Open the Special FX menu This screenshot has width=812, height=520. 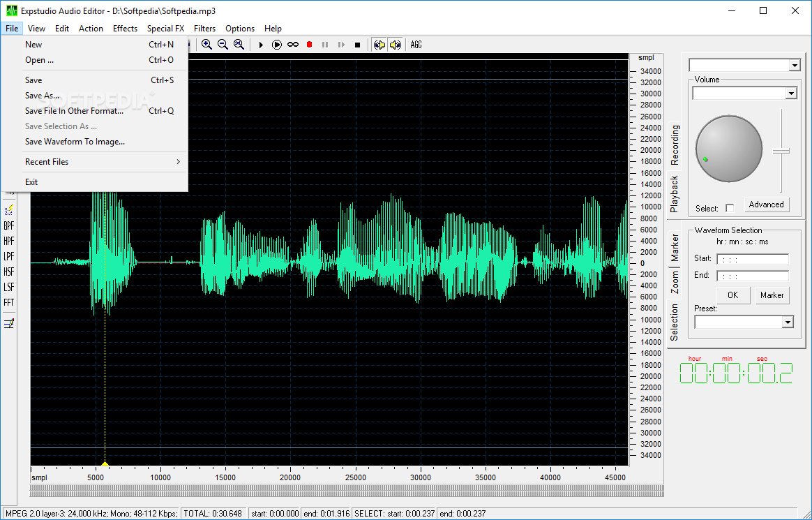pyautogui.click(x=166, y=29)
